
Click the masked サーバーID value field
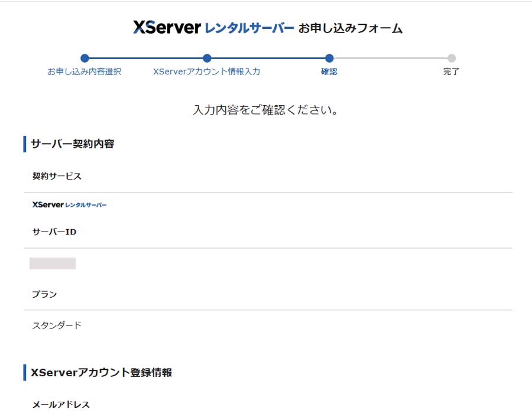(54, 263)
